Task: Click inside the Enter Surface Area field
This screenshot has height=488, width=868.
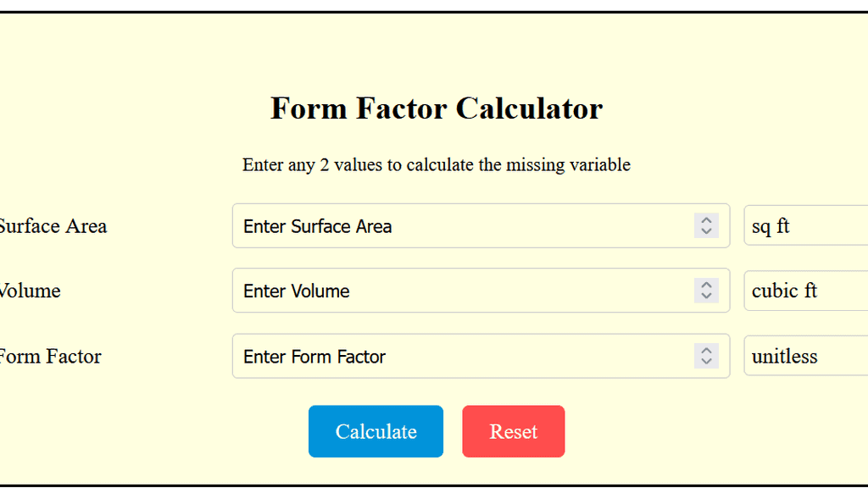Action: [x=424, y=226]
